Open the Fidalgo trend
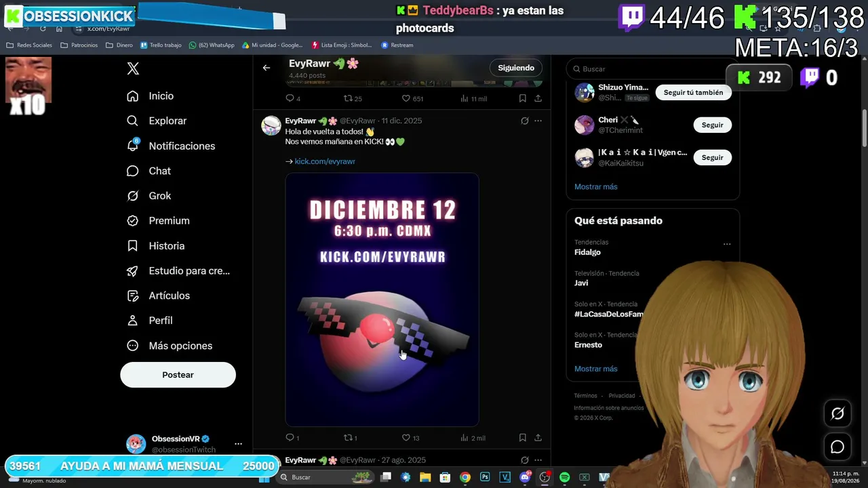Image resolution: width=868 pixels, height=488 pixels. coord(587,252)
